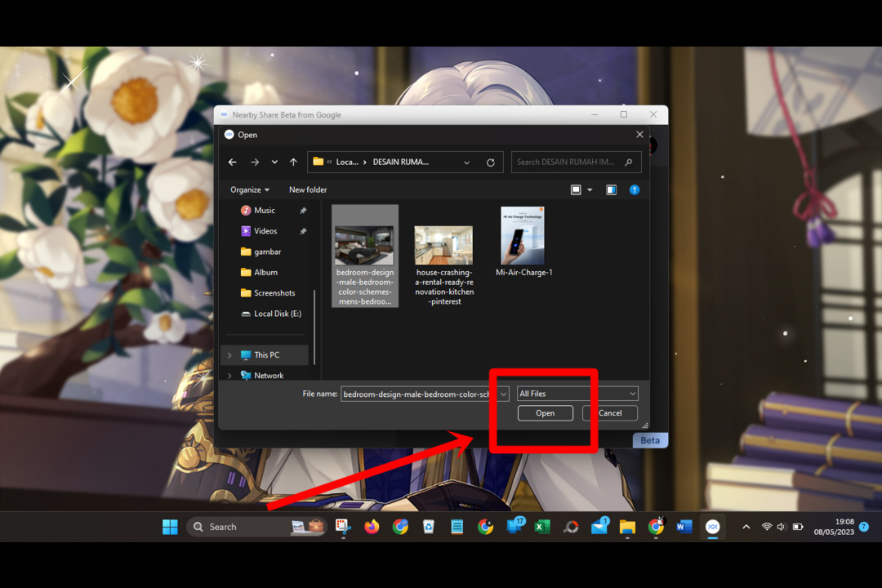The image size is (882, 588).
Task: Expand the File name history dropdown
Action: tap(503, 394)
